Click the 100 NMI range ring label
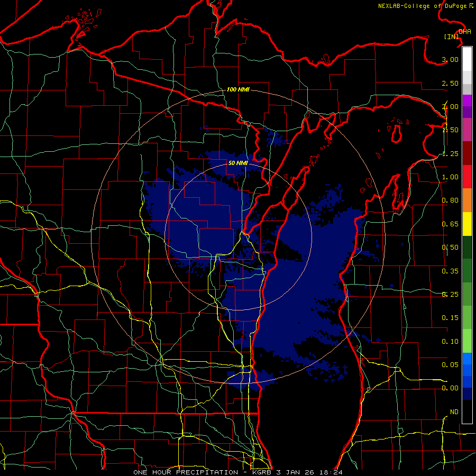The width and height of the screenshot is (476, 476). [238, 89]
